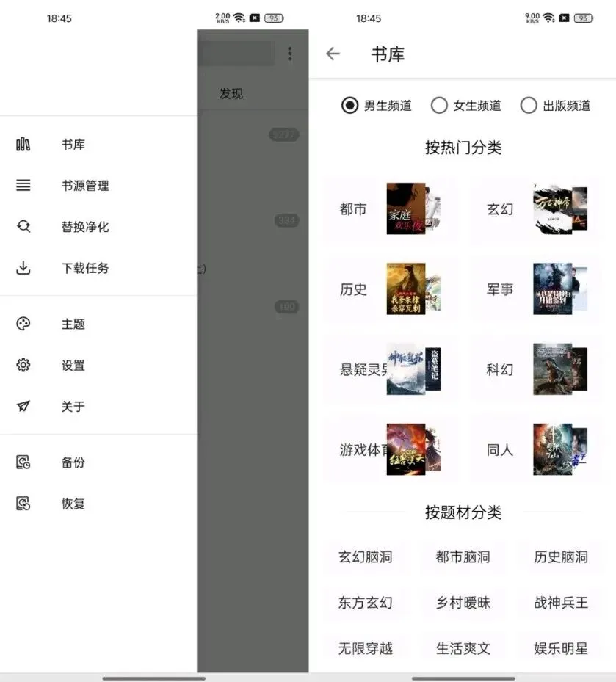Tap the battery indicator in right status bar

(x=583, y=18)
